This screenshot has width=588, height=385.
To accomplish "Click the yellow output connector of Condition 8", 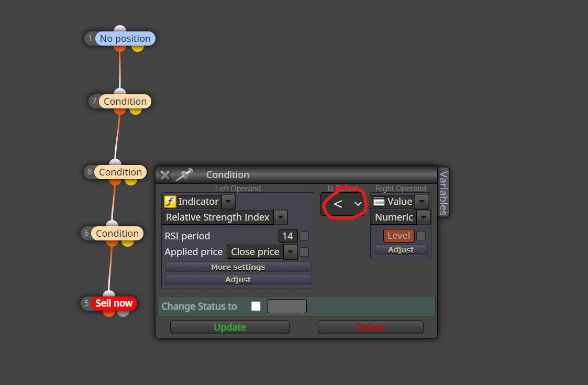I will 131,182.
